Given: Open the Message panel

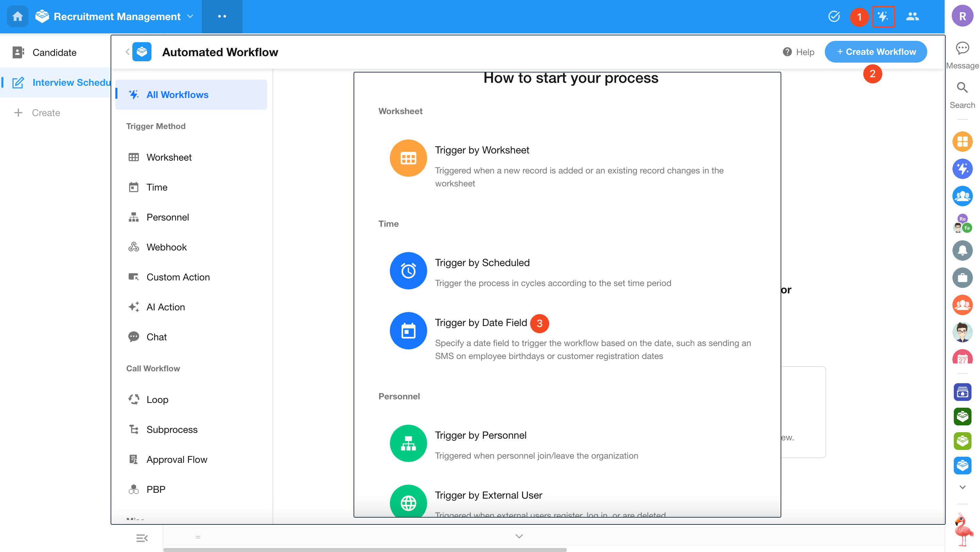Looking at the screenshot, I should pyautogui.click(x=962, y=55).
